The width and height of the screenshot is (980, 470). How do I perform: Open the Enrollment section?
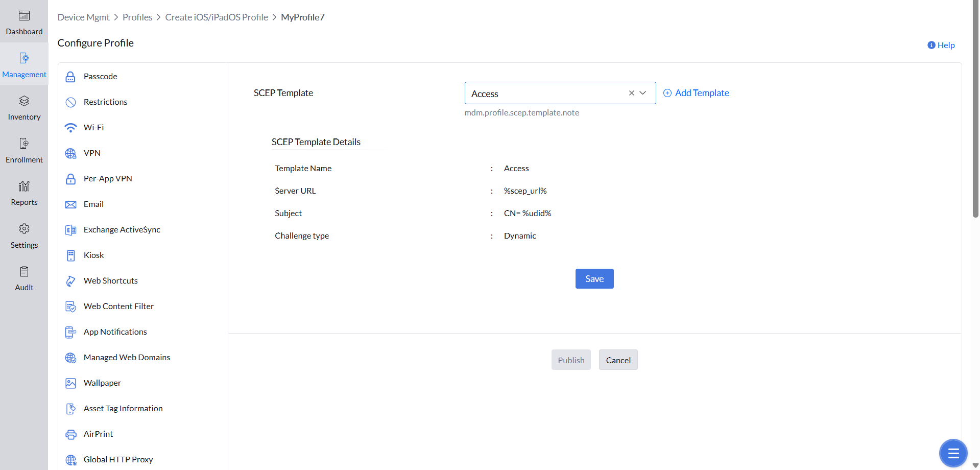point(24,149)
